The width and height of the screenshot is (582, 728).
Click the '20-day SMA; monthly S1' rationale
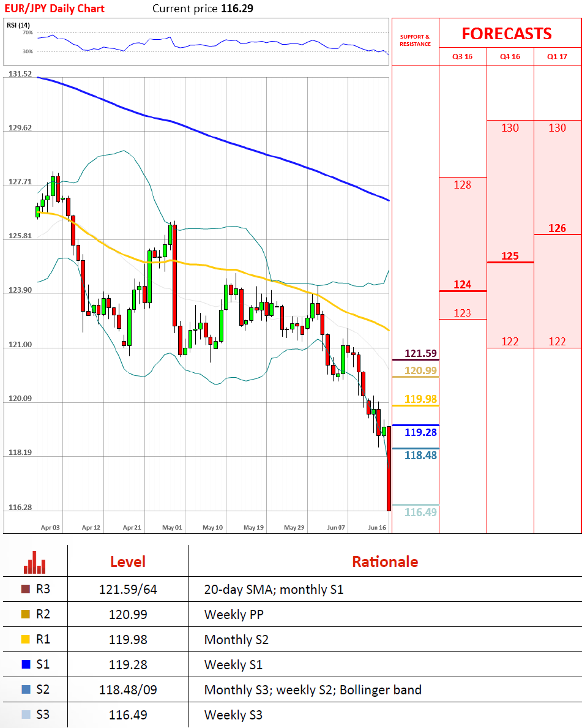274,590
